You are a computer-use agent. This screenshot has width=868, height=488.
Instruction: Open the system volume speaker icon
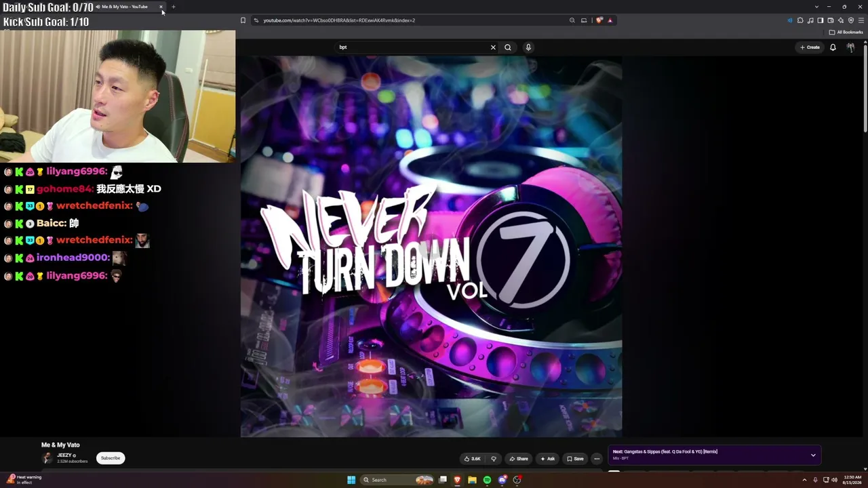tap(834, 480)
